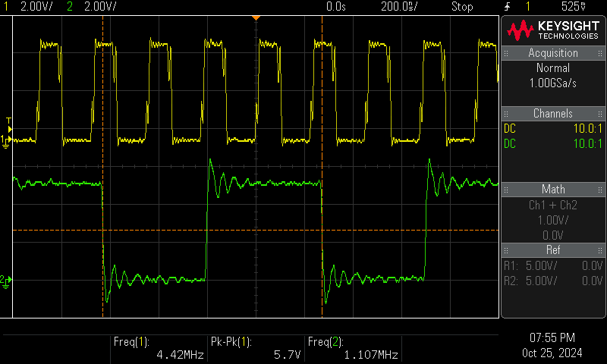Image resolution: width=607 pixels, height=364 pixels.
Task: Click the 525 mV trigger level readout
Action: [574, 6]
